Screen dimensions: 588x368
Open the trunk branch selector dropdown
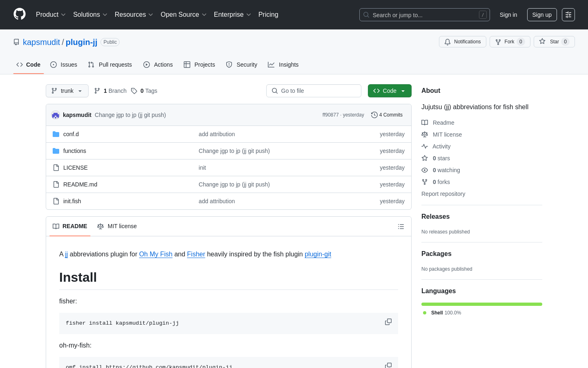coord(67,91)
